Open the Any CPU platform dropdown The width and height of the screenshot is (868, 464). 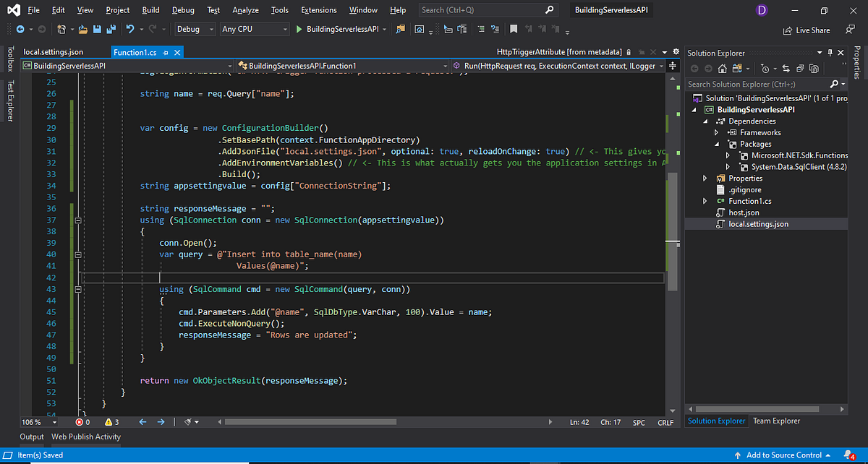pyautogui.click(x=252, y=29)
